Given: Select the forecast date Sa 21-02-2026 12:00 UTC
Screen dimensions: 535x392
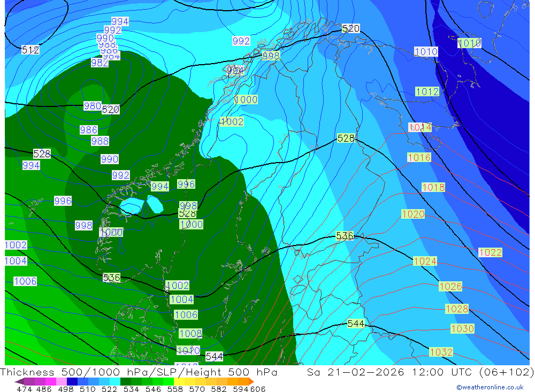Looking at the screenshot, I should tap(392, 372).
